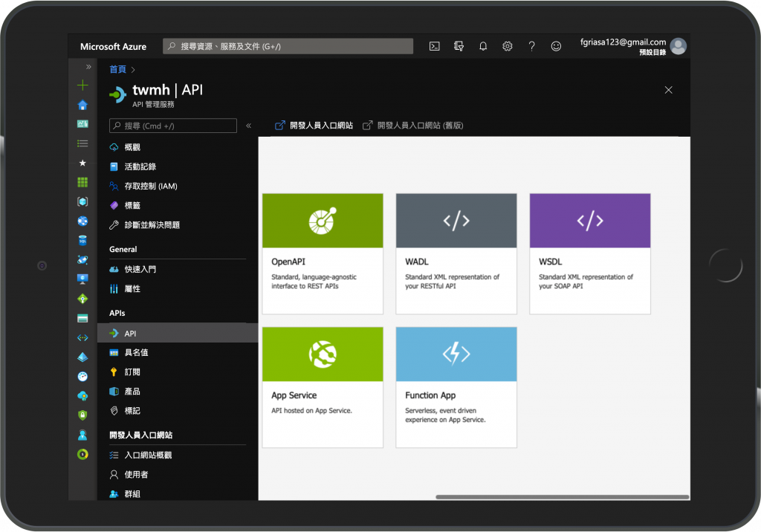Image resolution: width=761 pixels, height=532 pixels.
Task: Choose the OpenAPI tile
Action: tap(323, 254)
